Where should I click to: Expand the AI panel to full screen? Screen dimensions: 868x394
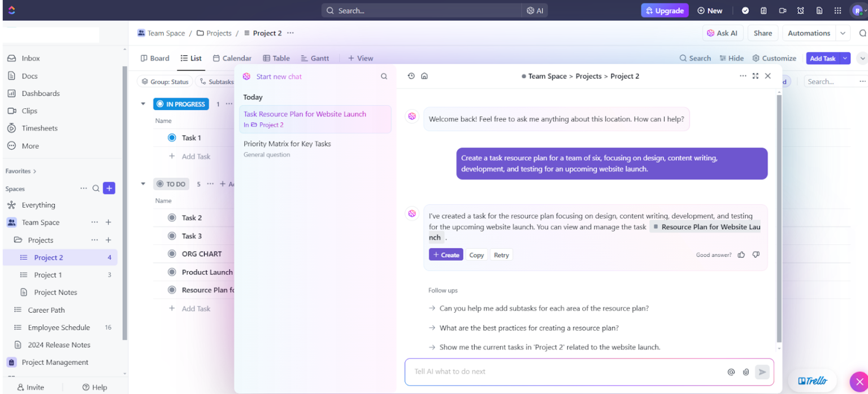click(x=756, y=76)
